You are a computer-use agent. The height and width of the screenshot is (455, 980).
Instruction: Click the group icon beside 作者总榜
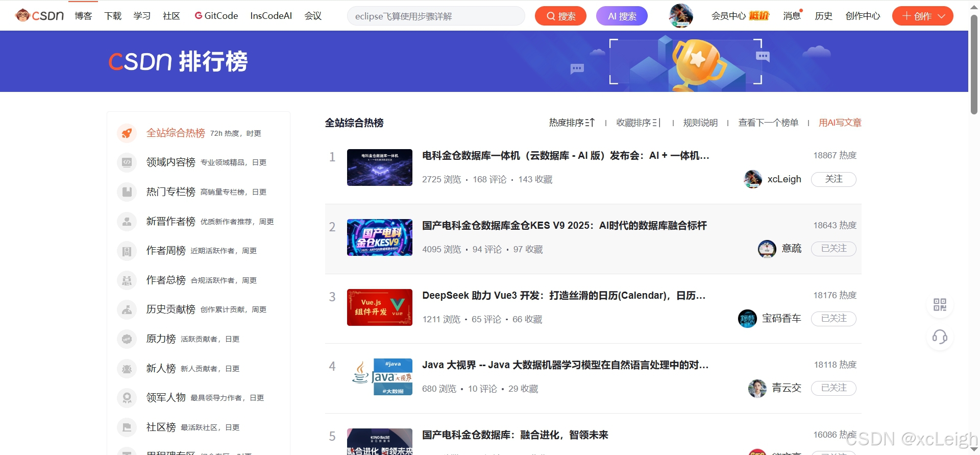pyautogui.click(x=127, y=280)
